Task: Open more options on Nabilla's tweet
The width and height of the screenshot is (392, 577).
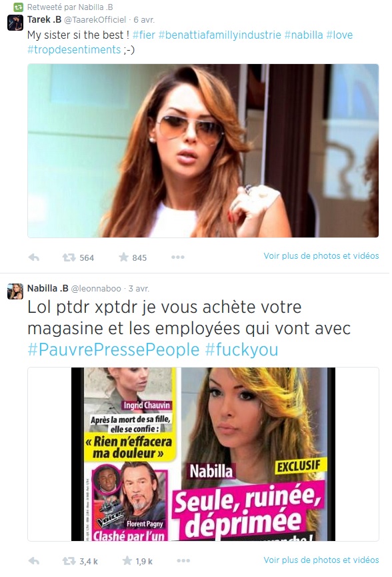Action: coord(183,561)
